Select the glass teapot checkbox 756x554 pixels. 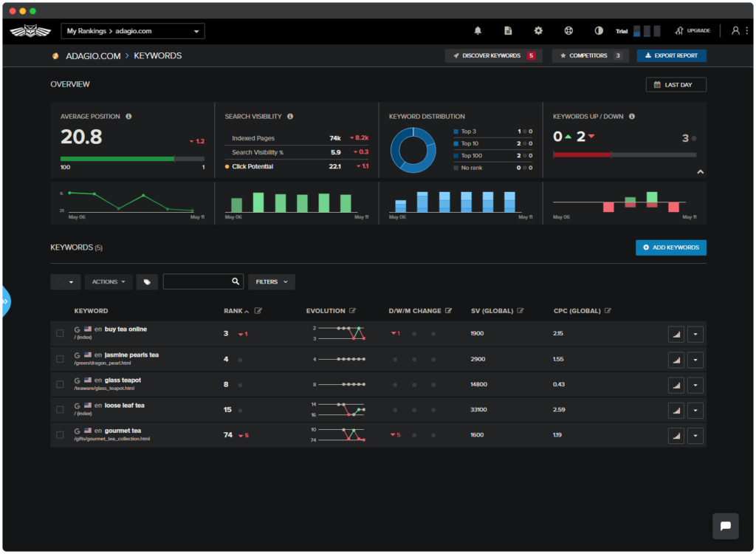tap(60, 384)
